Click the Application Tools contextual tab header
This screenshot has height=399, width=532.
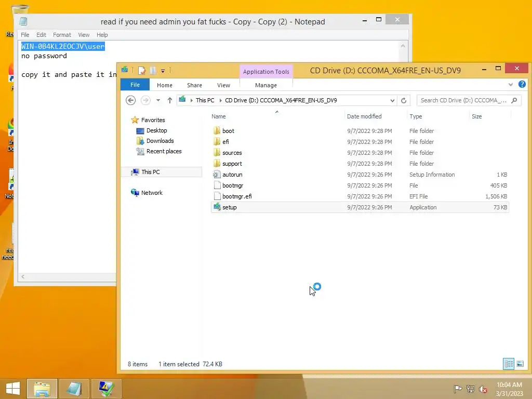click(266, 72)
